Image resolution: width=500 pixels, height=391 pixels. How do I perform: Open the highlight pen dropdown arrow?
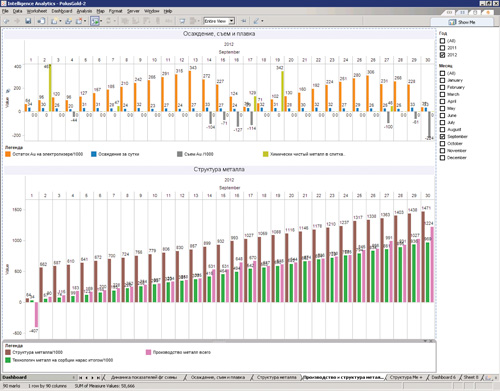[x=262, y=21]
